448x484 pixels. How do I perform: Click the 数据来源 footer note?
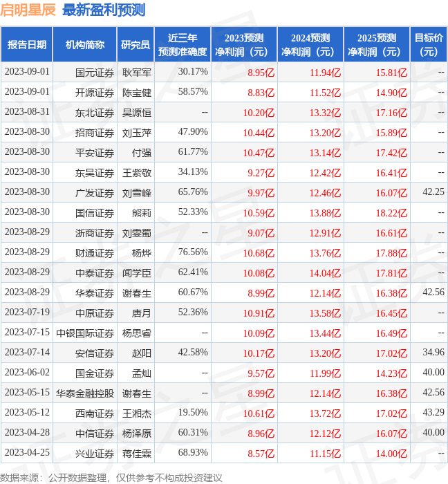coord(111,478)
